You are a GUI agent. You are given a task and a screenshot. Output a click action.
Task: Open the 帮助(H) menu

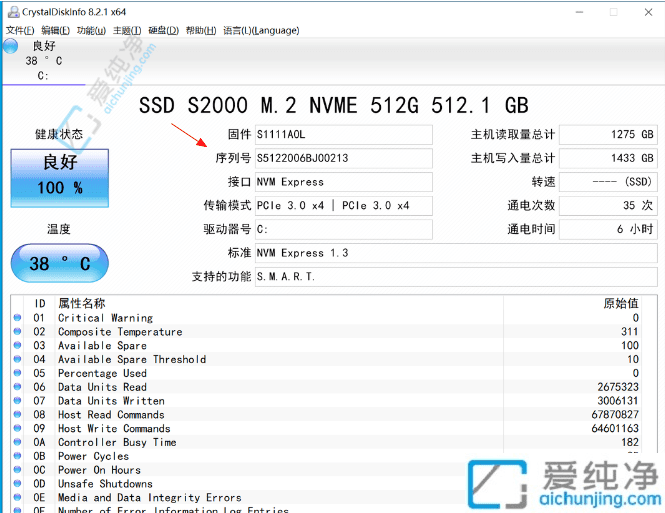tap(201, 31)
